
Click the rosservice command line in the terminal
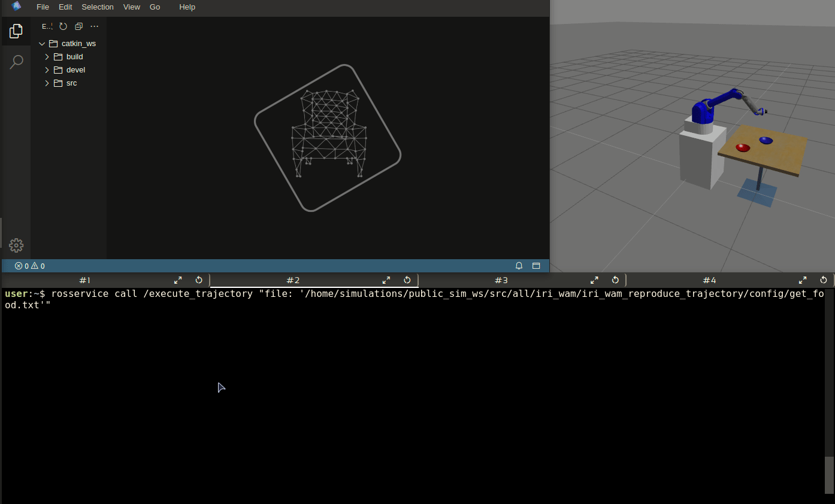(x=414, y=299)
